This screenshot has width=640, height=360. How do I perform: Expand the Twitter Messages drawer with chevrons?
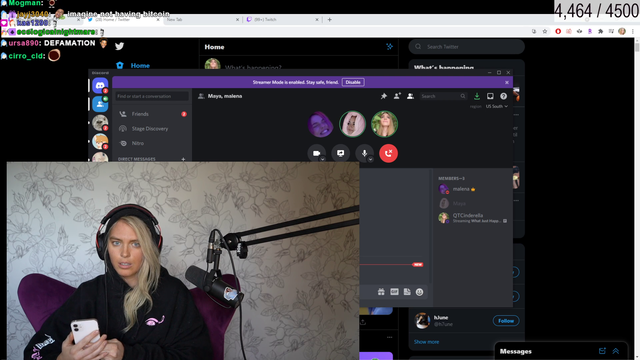[616, 351]
